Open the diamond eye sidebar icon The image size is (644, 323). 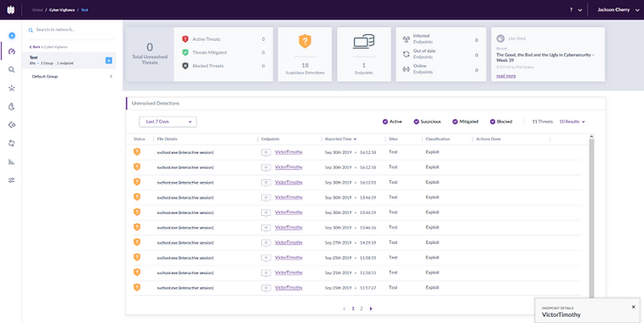pyautogui.click(x=11, y=124)
